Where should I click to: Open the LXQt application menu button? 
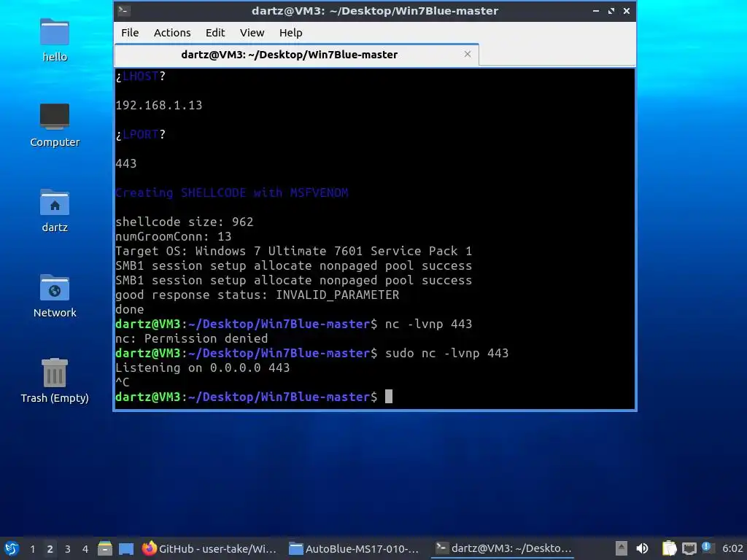pyautogui.click(x=12, y=548)
